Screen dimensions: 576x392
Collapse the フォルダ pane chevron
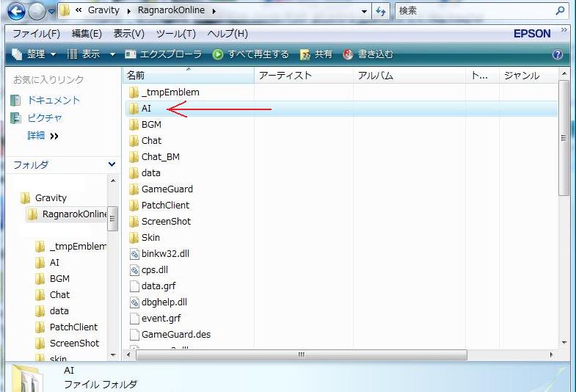click(112, 164)
